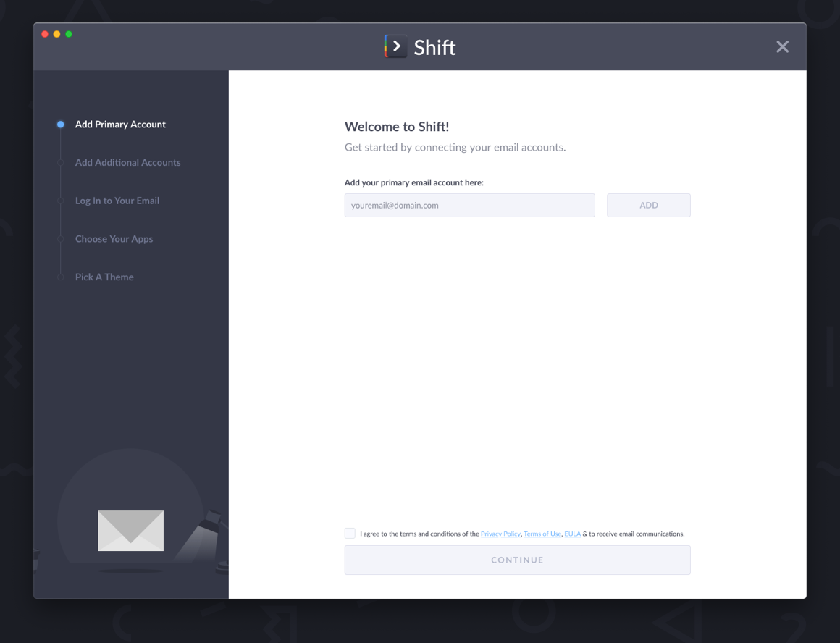Click the yellow macOS minimize button
The image size is (840, 643).
[56, 34]
